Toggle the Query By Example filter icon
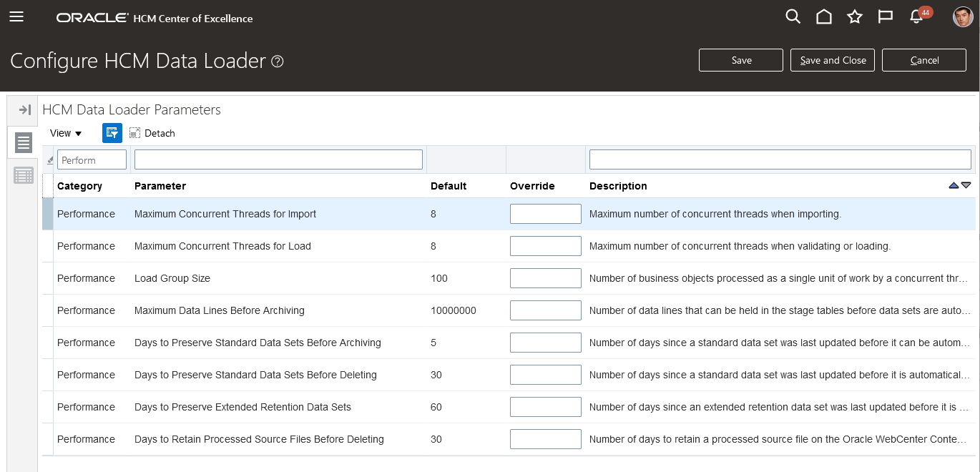 (112, 133)
